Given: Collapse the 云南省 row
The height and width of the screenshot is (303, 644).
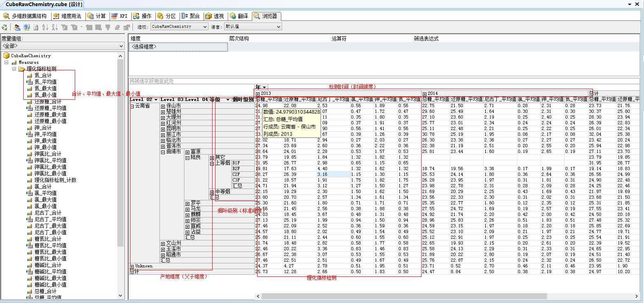Looking at the screenshot, I should coord(132,106).
